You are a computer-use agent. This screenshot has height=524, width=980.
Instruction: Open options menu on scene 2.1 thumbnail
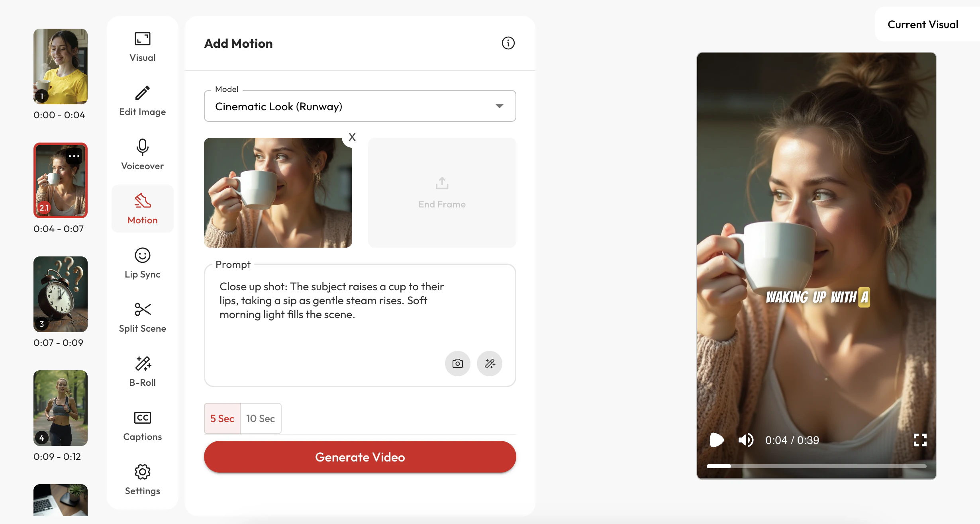pos(73,156)
